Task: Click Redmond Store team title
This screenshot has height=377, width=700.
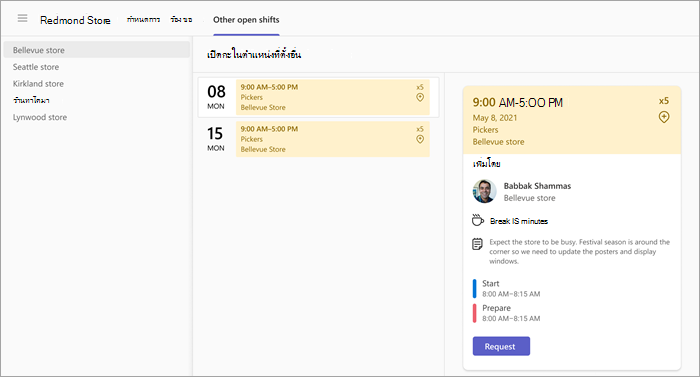Action: (x=75, y=20)
